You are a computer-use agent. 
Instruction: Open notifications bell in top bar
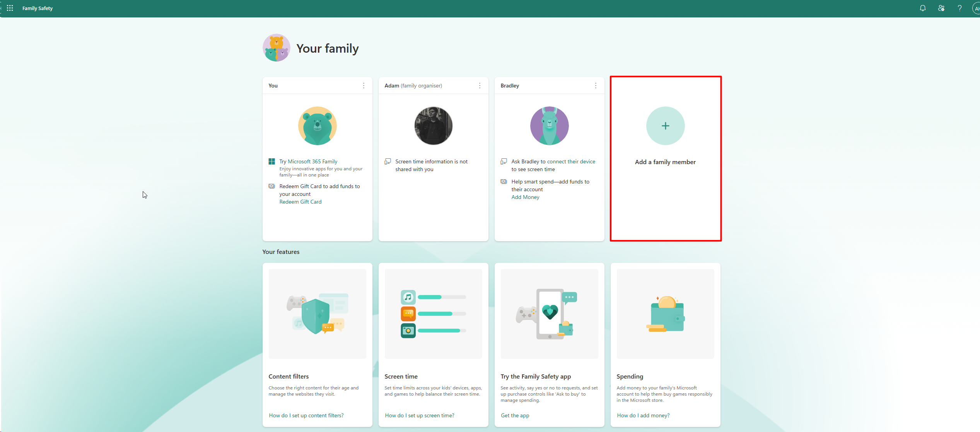point(923,8)
